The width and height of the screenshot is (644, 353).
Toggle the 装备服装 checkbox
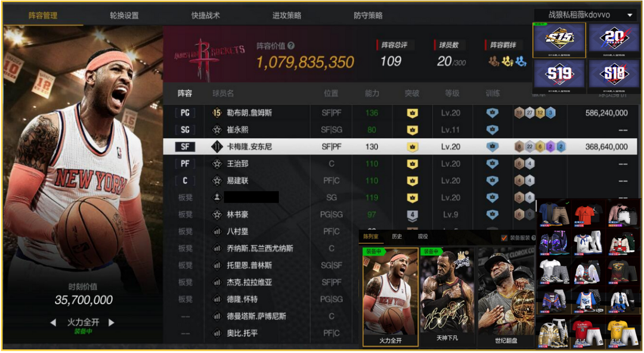pyautogui.click(x=504, y=238)
